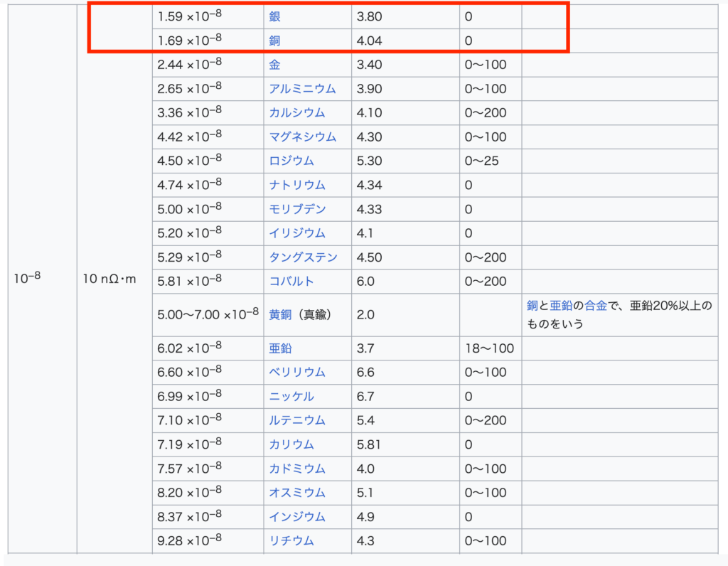728x566 pixels.
Task: Open the ベリリウム link
Action: point(297,373)
